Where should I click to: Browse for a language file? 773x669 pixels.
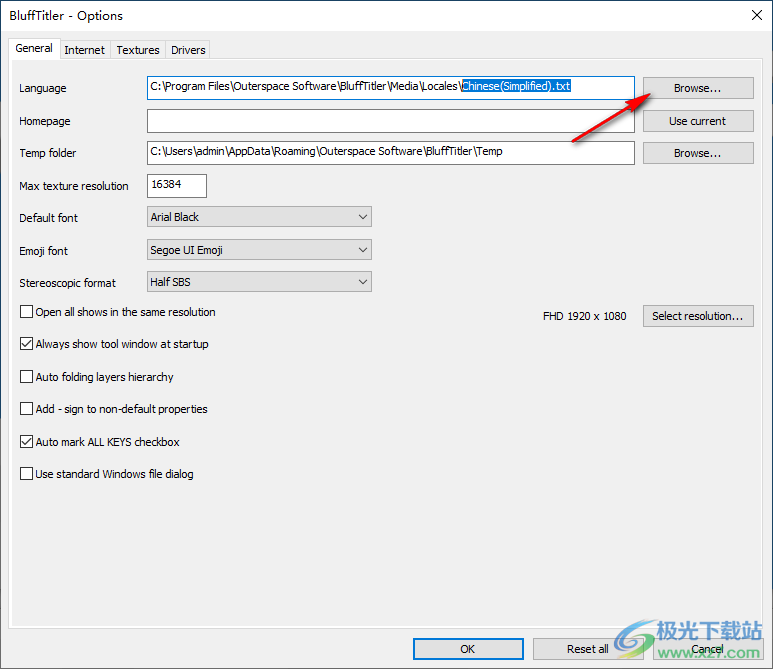(698, 88)
